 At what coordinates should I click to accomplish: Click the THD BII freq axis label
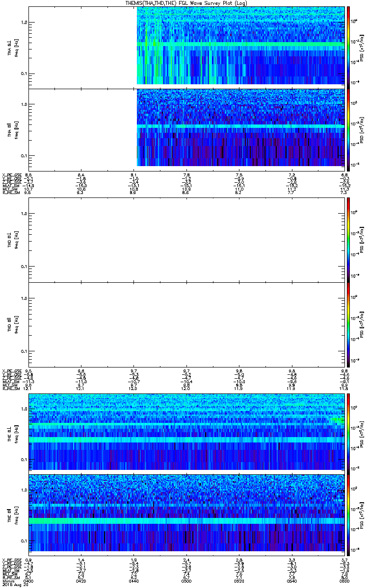(x=13, y=324)
